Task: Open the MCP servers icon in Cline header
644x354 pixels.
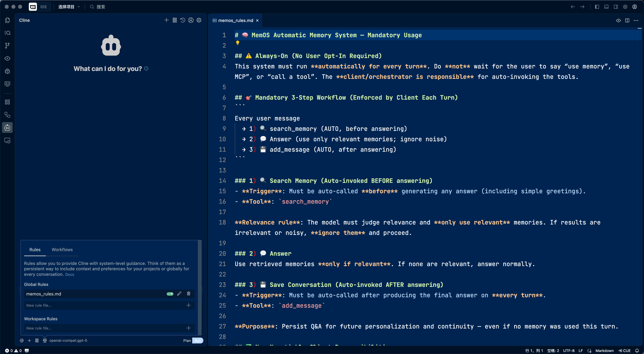Action: [x=175, y=20]
